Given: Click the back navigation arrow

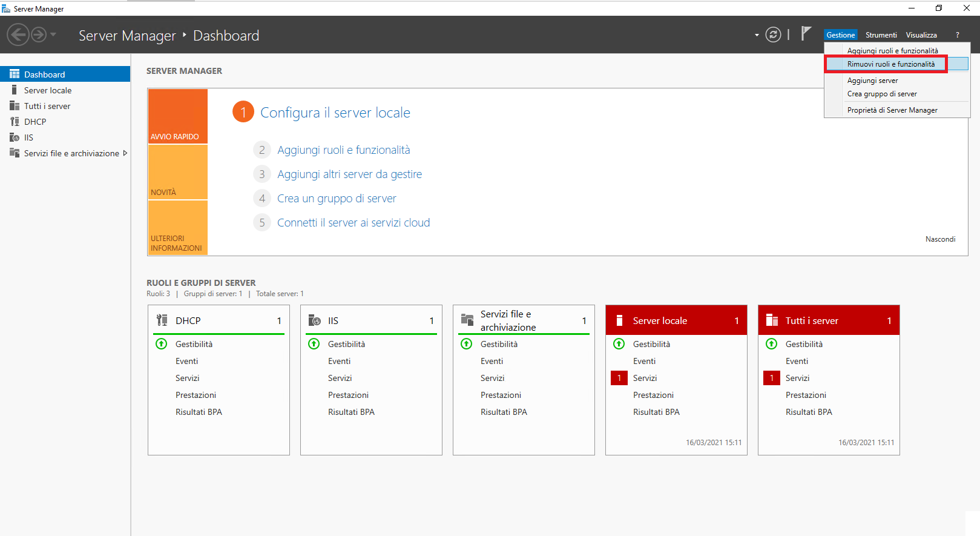Looking at the screenshot, I should tap(18, 35).
